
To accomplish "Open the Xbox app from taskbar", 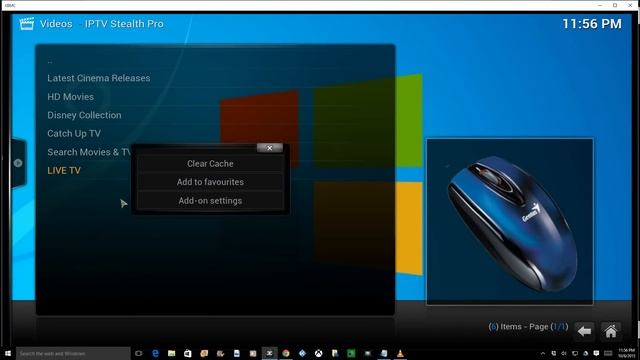I will (x=318, y=353).
